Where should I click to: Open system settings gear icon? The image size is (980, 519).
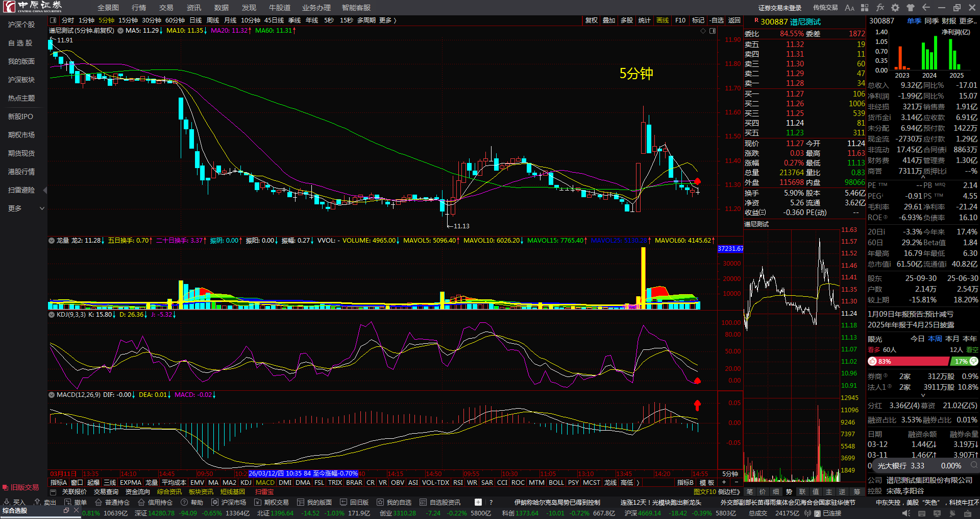[895, 8]
